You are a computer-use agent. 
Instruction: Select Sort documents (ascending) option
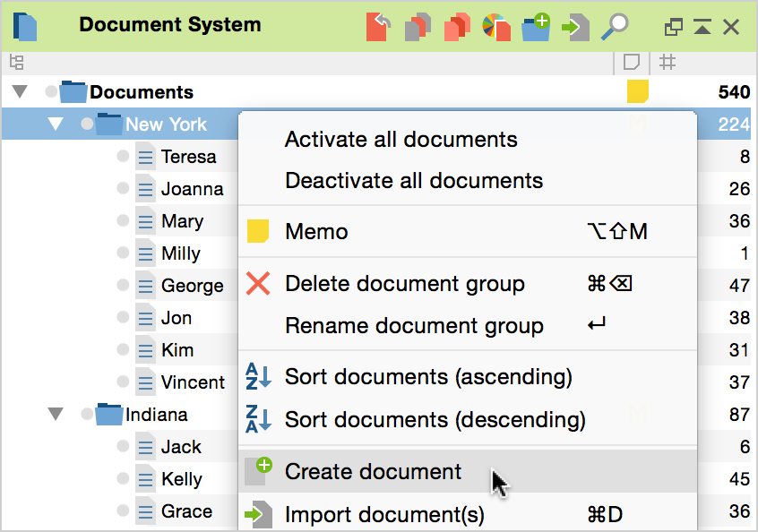click(x=427, y=376)
